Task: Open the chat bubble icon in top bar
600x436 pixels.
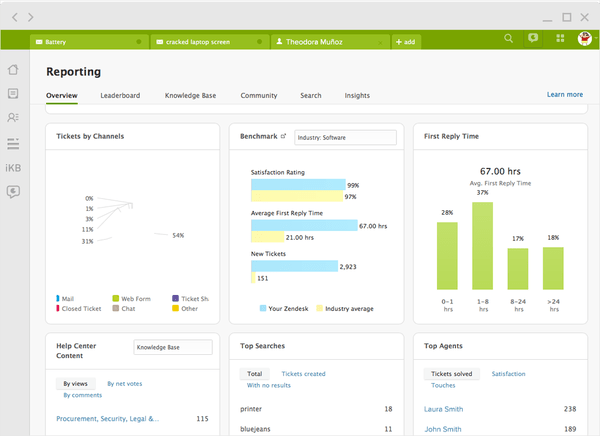Action: click(533, 38)
